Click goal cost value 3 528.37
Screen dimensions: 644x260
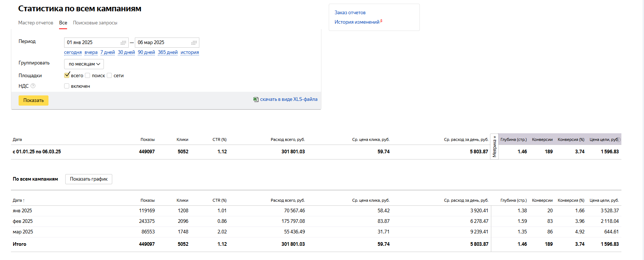[610, 211]
